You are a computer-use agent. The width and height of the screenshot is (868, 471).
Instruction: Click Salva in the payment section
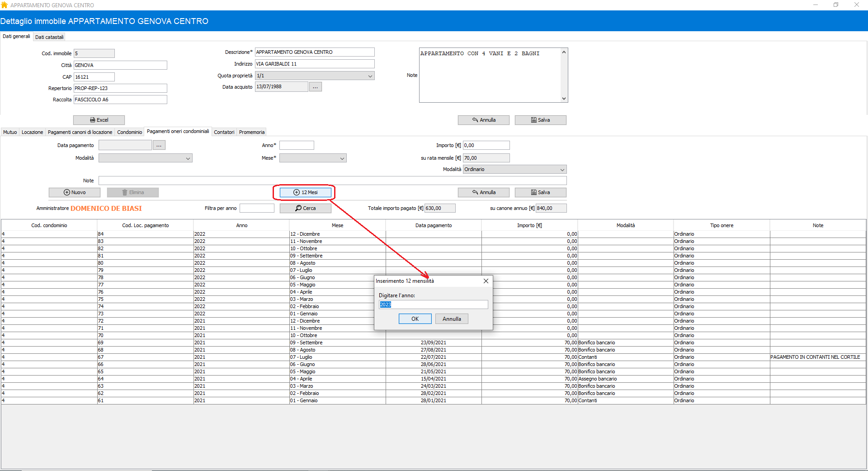coord(540,192)
